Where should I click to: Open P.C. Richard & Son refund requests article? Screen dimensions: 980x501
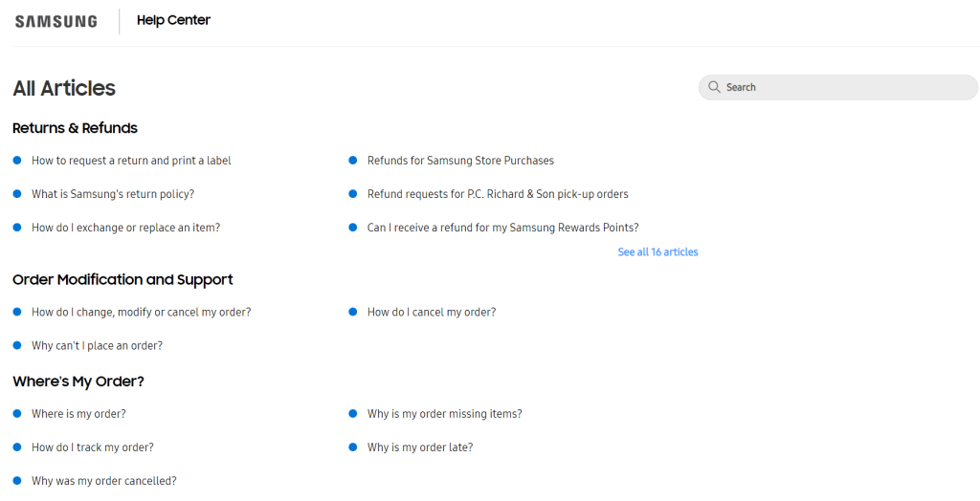(x=498, y=194)
